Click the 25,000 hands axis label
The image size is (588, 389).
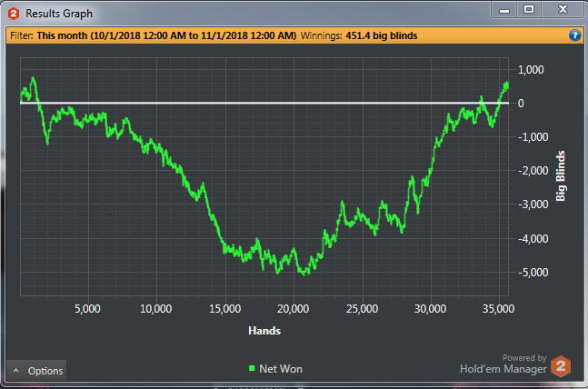[x=362, y=309]
